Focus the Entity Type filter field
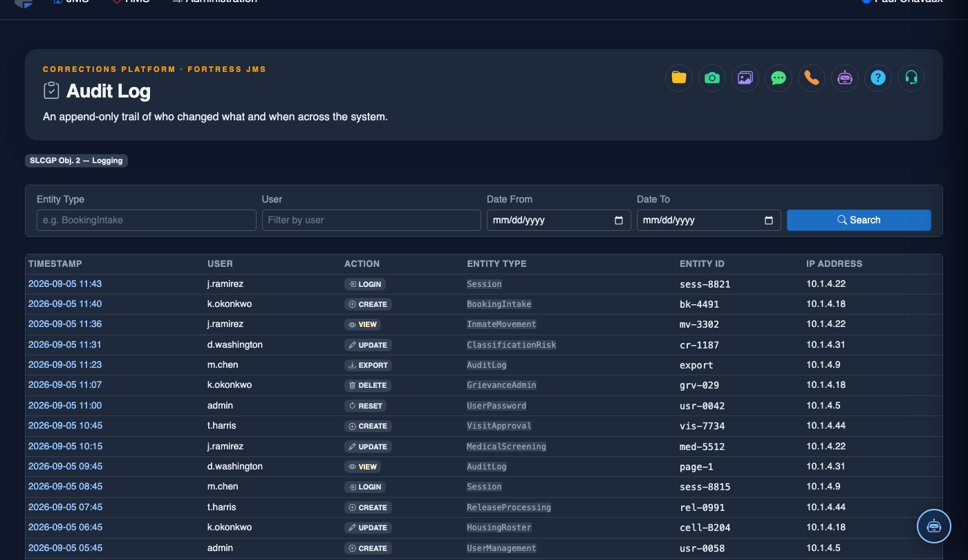The height and width of the screenshot is (560, 968). pyautogui.click(x=147, y=220)
